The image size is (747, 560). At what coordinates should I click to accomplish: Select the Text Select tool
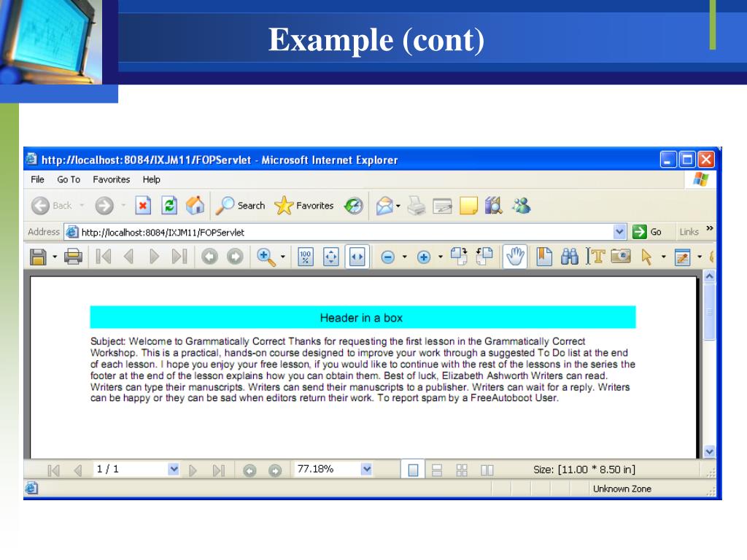coord(595,256)
